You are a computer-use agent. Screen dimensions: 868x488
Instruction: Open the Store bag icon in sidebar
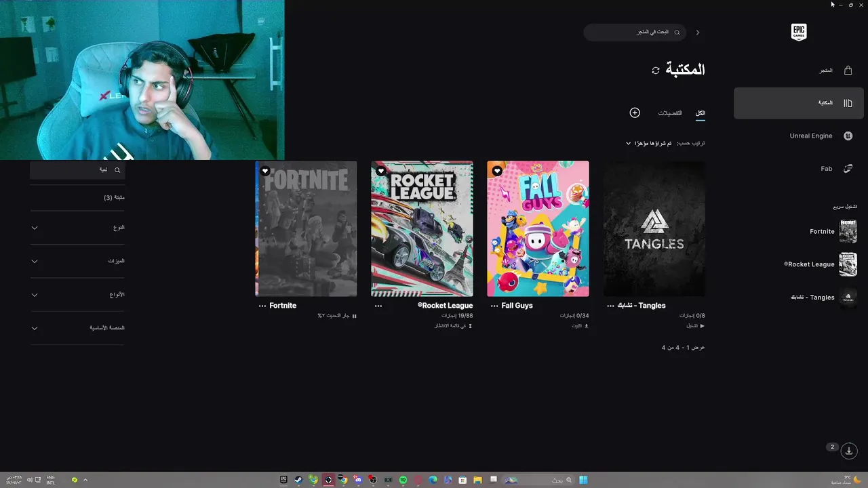[848, 70]
